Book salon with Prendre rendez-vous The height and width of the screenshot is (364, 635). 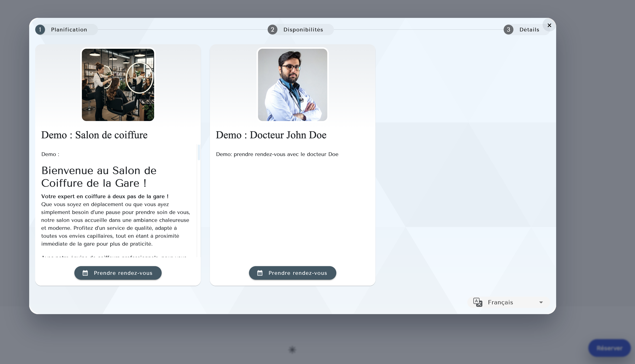[x=123, y=273]
